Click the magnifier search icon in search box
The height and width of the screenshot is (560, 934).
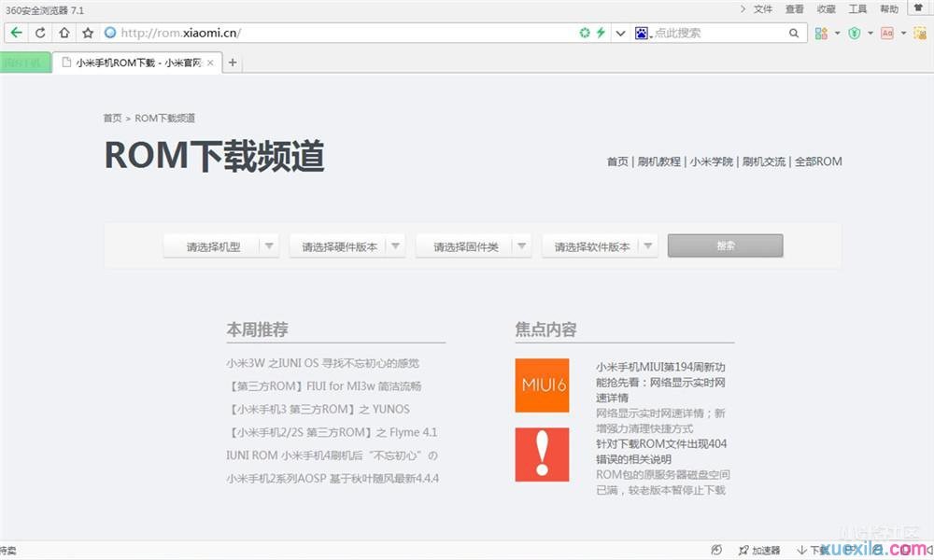coord(793,33)
